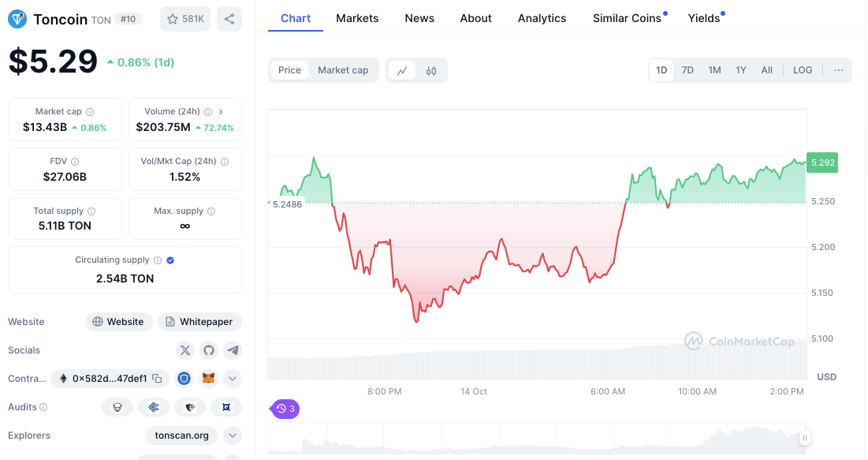Open Vol/Mkt Cap (24h) info icon
This screenshot has height=460, width=868.
coord(225,162)
